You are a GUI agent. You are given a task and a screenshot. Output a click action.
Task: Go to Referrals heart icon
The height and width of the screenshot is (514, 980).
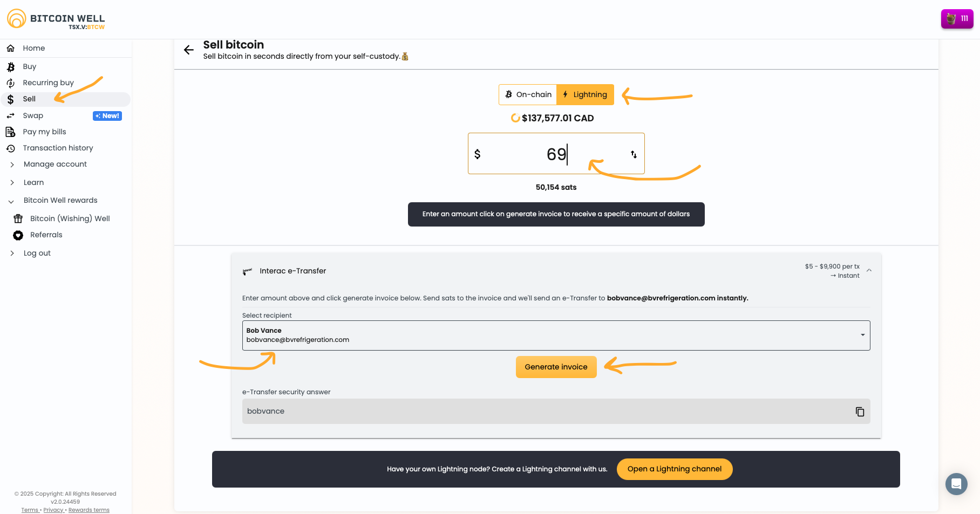coord(18,235)
